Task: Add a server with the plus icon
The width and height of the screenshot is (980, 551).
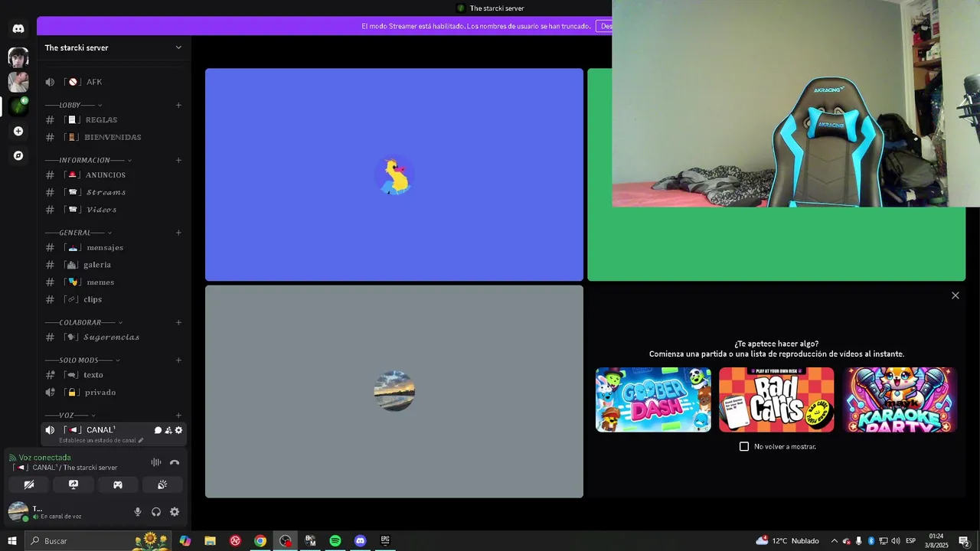Action: [x=18, y=131]
